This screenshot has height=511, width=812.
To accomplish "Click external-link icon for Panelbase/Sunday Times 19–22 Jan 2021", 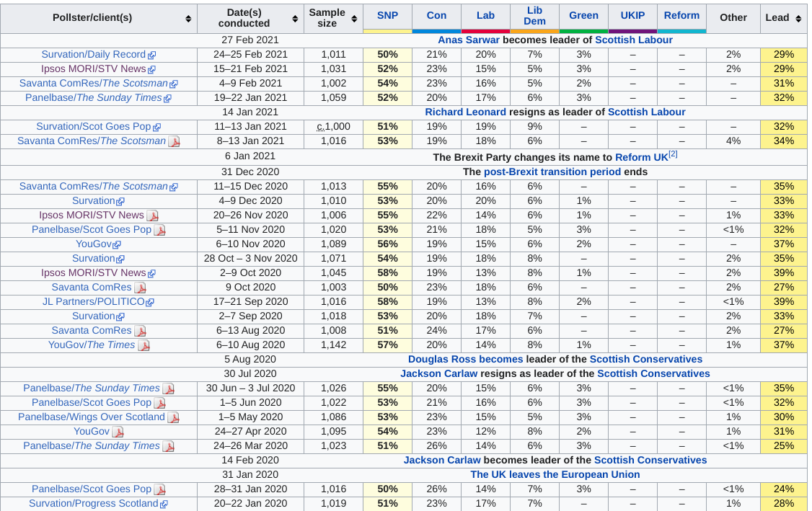I will click(x=168, y=98).
